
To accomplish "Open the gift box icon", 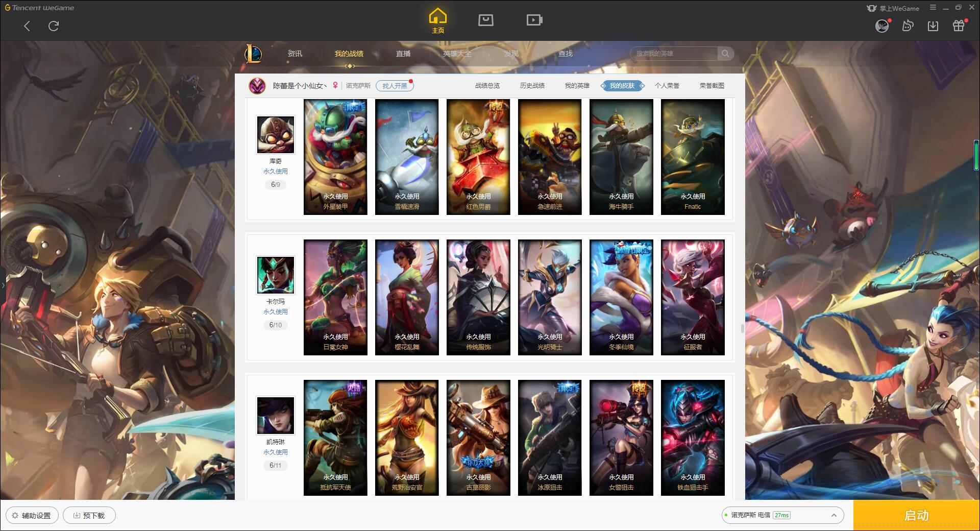I will click(959, 26).
